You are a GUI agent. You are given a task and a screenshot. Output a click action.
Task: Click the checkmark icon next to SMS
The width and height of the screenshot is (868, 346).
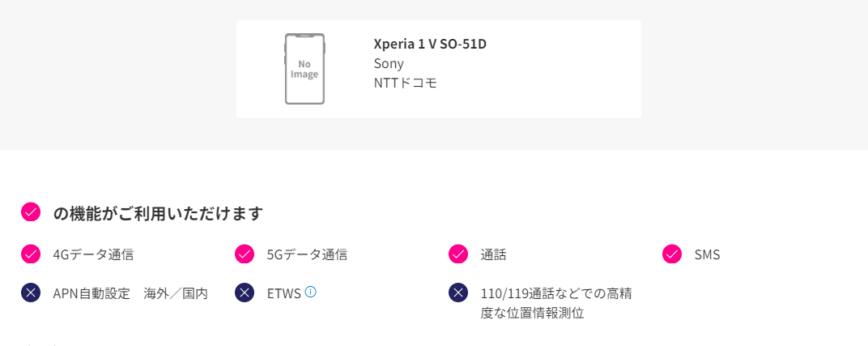671,254
